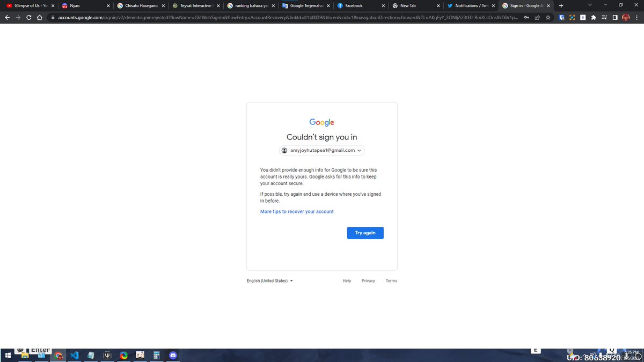Screen dimensions: 644x362
Task: Open Microsoft Edge from the taskbar
Action: [x=123, y=356]
